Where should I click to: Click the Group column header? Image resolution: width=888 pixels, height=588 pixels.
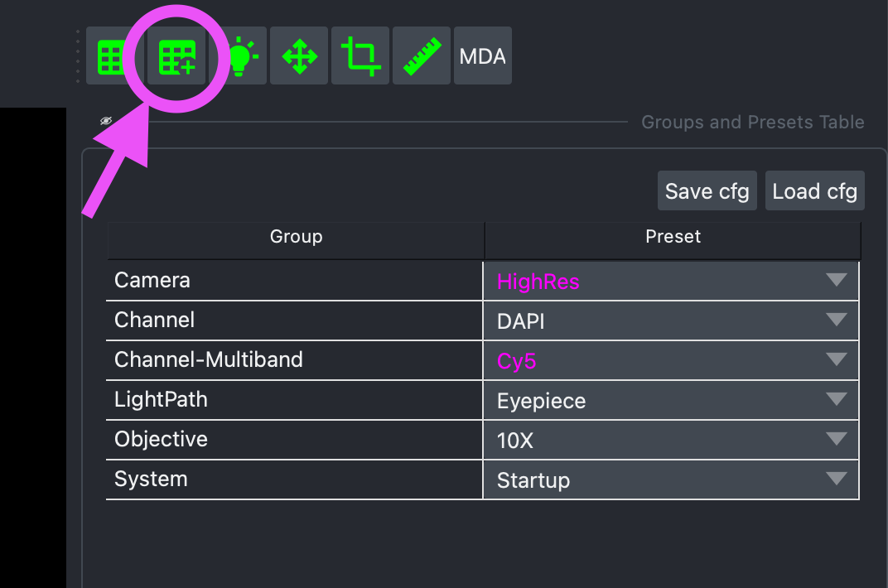[296, 237]
